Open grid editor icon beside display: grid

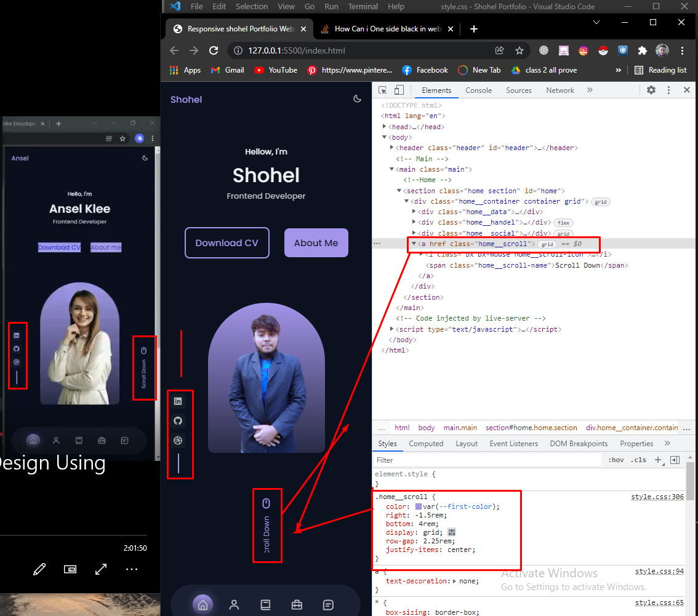(x=451, y=532)
